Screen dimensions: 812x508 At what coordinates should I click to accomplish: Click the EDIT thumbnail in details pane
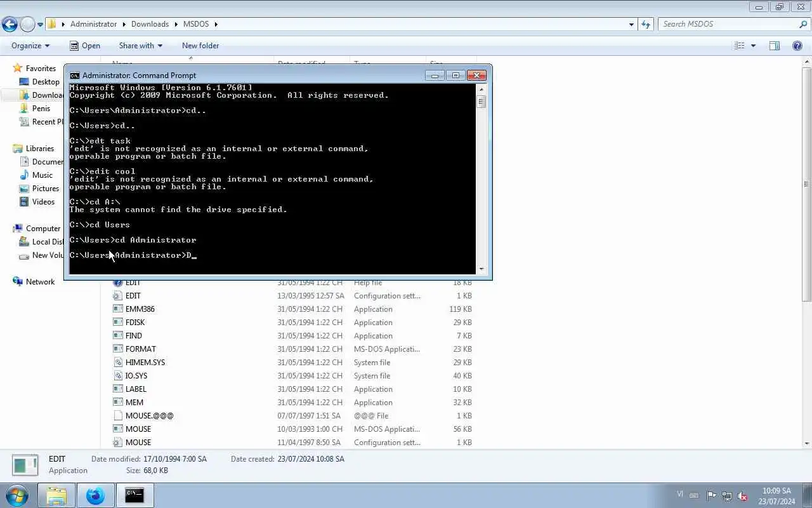(x=25, y=465)
